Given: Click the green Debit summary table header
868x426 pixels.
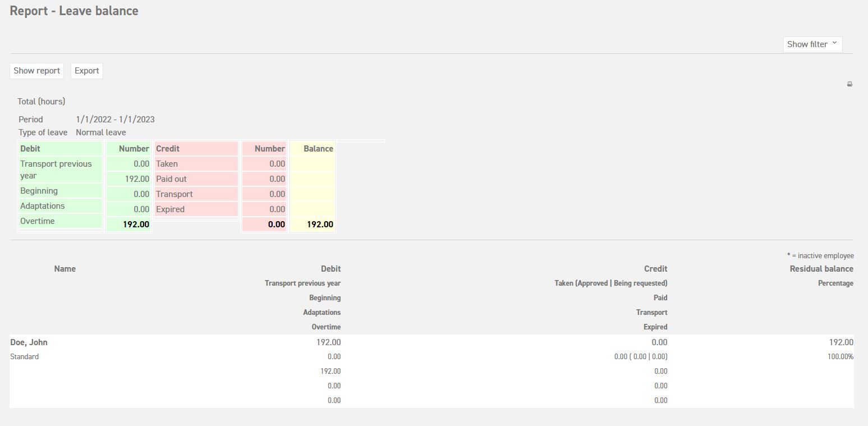Looking at the screenshot, I should click(x=30, y=149).
